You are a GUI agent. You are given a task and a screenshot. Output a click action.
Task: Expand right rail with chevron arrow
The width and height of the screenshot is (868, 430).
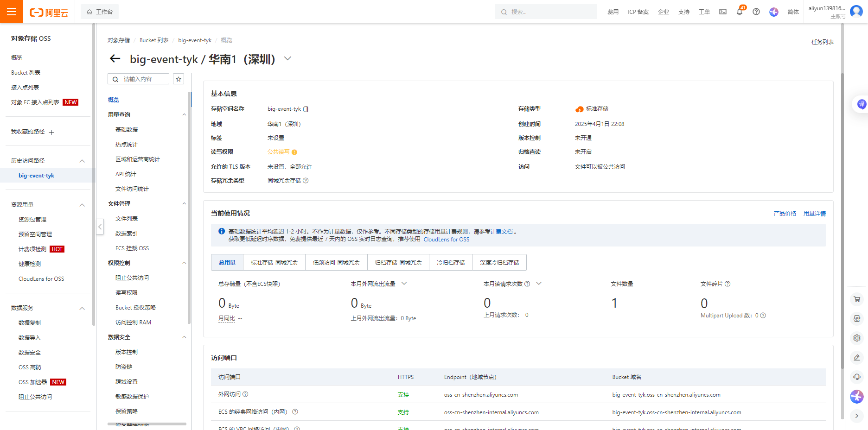pos(857,416)
